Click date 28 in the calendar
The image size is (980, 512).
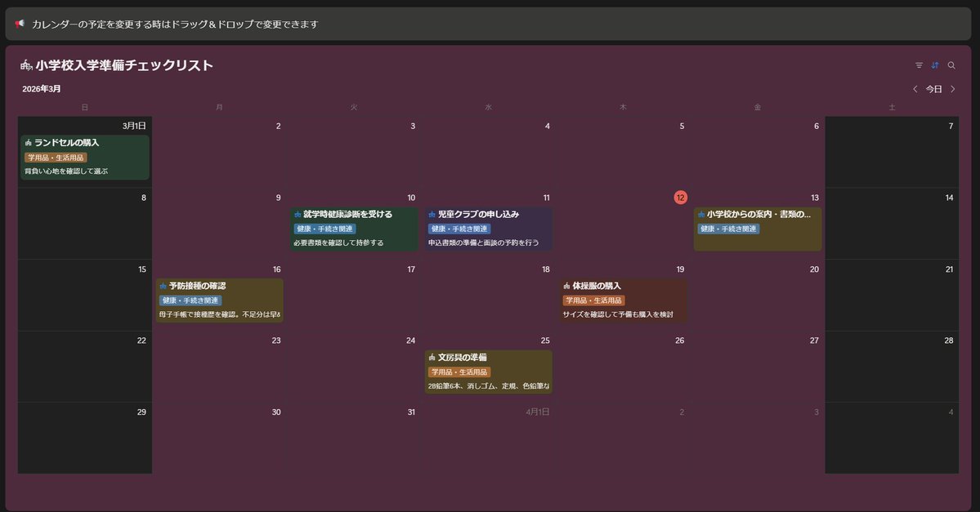point(949,341)
